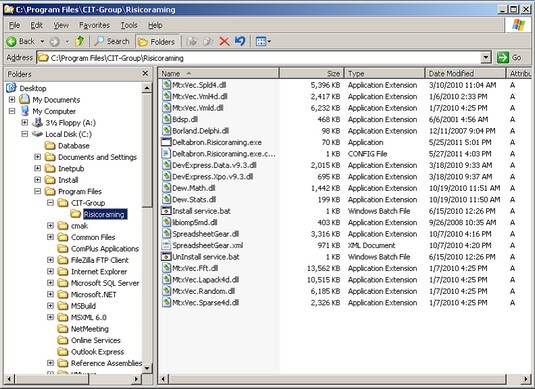Image resolution: width=535 pixels, height=389 pixels.
Task: Click the MtxVec.Random.dll file icon
Action: click(166, 291)
